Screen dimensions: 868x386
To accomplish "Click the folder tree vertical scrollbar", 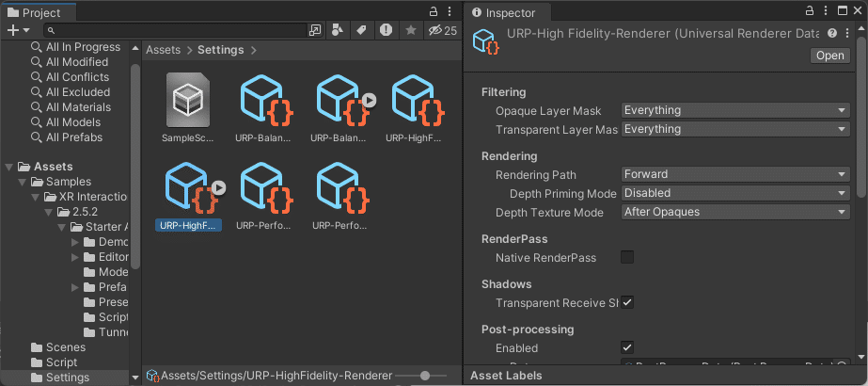I will point(135,166).
